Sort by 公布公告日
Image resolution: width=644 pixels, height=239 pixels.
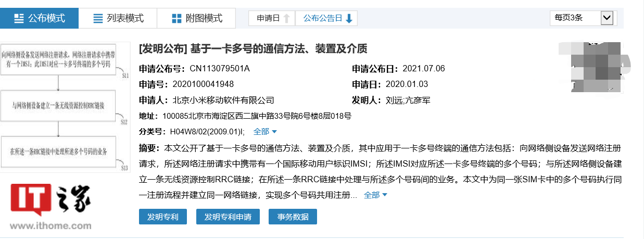click(326, 18)
